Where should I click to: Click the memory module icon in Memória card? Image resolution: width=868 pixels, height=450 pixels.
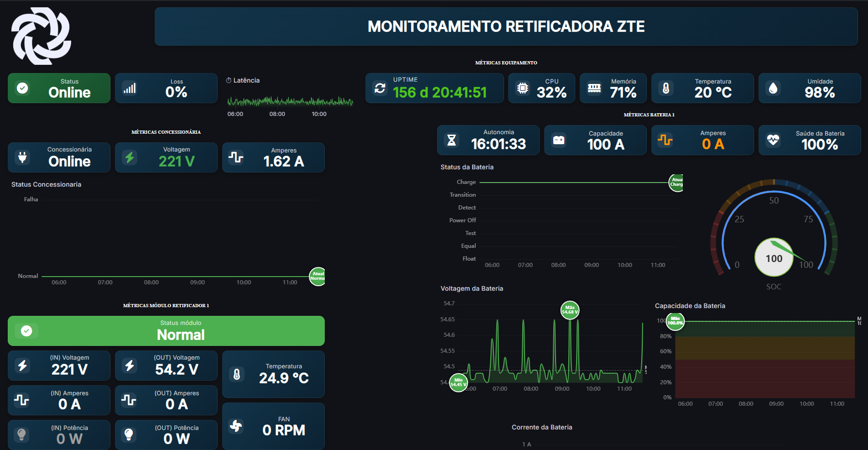coord(594,88)
